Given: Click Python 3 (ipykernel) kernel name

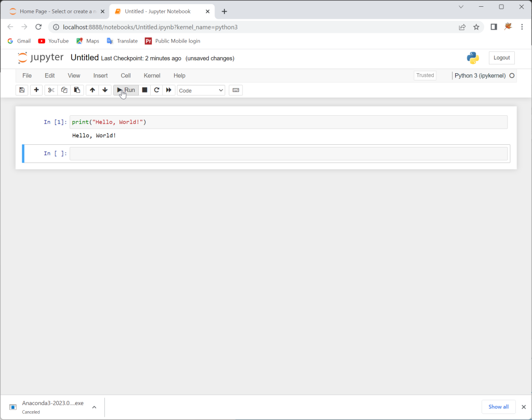Looking at the screenshot, I should pyautogui.click(x=480, y=76).
